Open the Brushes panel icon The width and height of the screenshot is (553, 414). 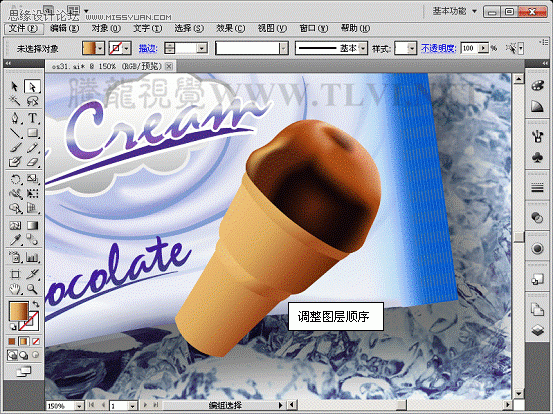click(537, 136)
